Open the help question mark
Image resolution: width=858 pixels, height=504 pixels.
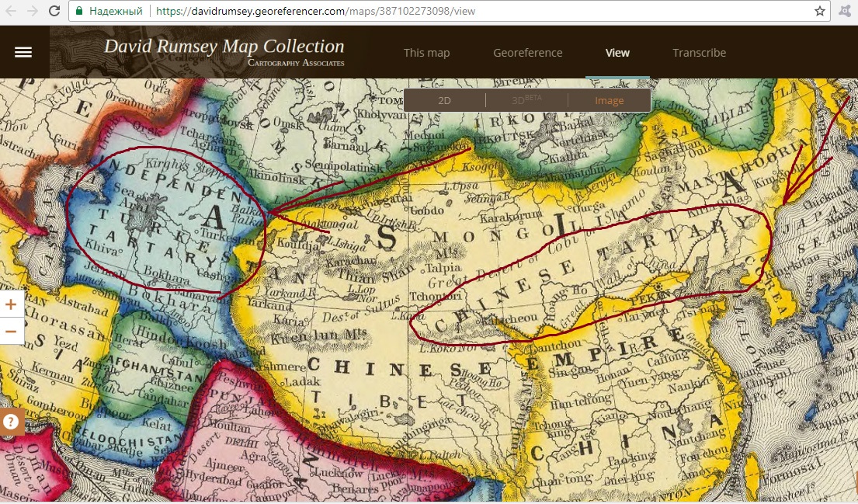pyautogui.click(x=11, y=422)
